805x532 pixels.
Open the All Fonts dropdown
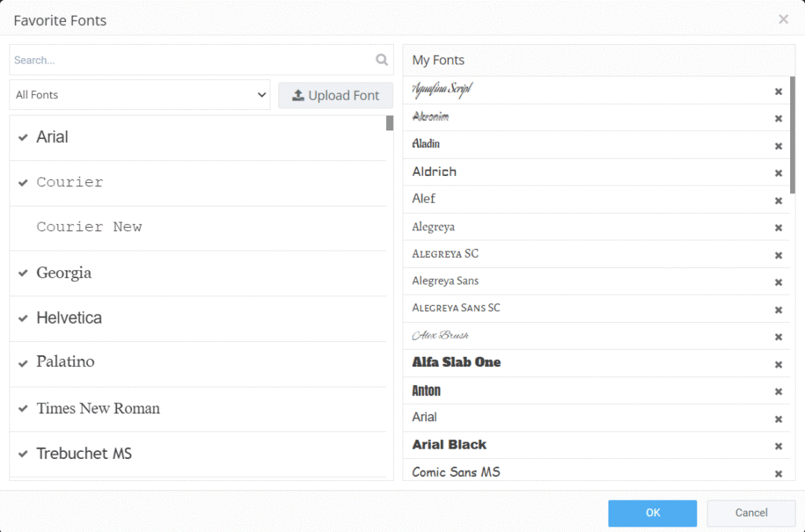pos(139,94)
